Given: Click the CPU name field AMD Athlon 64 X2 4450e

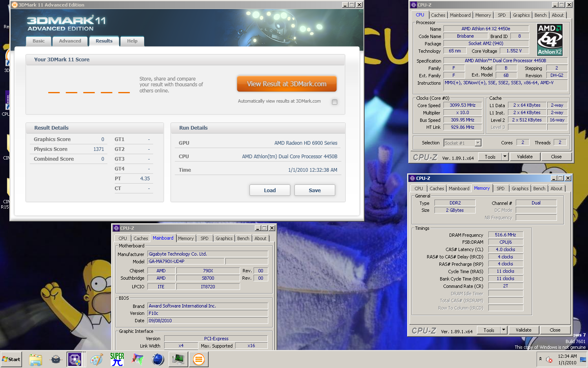Looking at the screenshot, I should coord(486,29).
